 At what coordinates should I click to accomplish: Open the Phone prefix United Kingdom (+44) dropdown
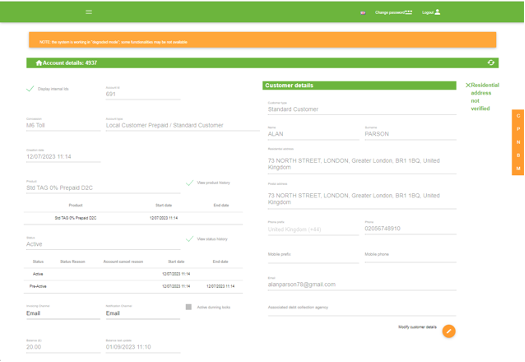[x=313, y=229]
